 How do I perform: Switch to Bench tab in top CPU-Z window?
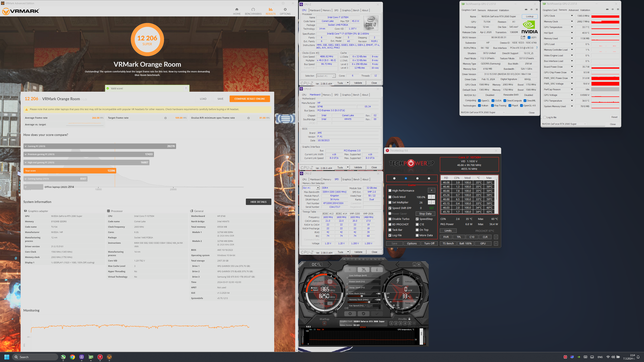tap(356, 10)
